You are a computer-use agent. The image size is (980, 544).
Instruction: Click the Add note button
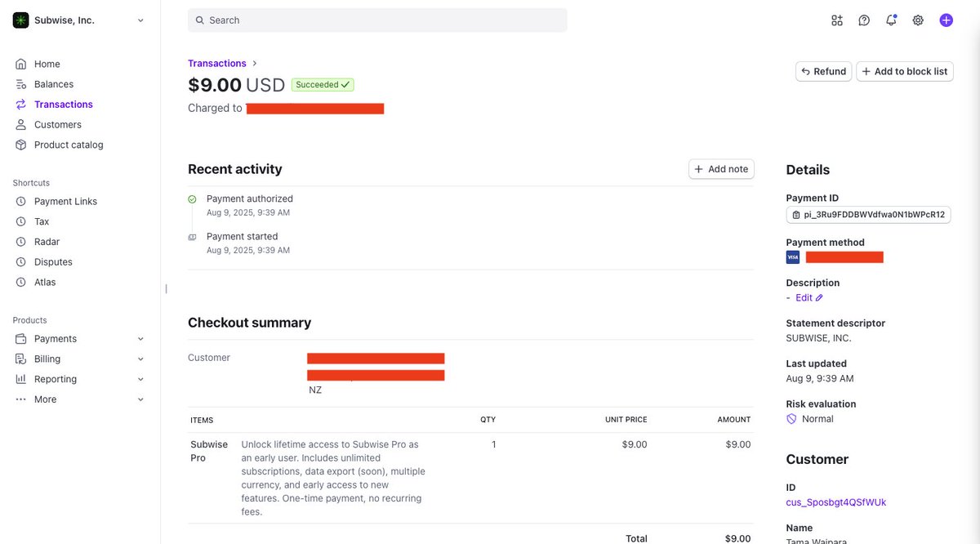pos(721,169)
